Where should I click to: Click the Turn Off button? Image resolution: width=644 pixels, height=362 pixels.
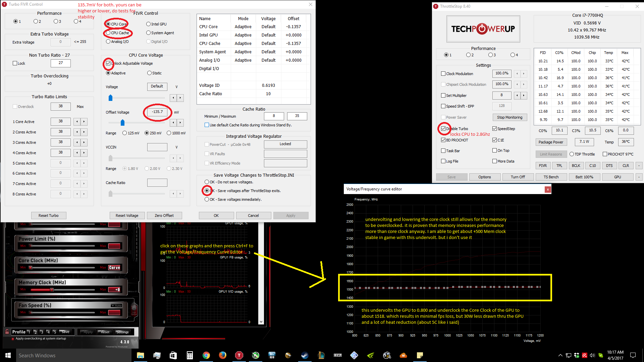[518, 177]
